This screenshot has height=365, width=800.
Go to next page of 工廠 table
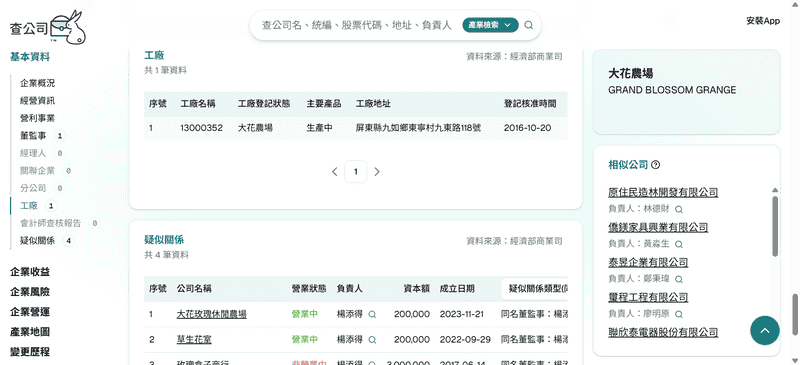coord(377,172)
